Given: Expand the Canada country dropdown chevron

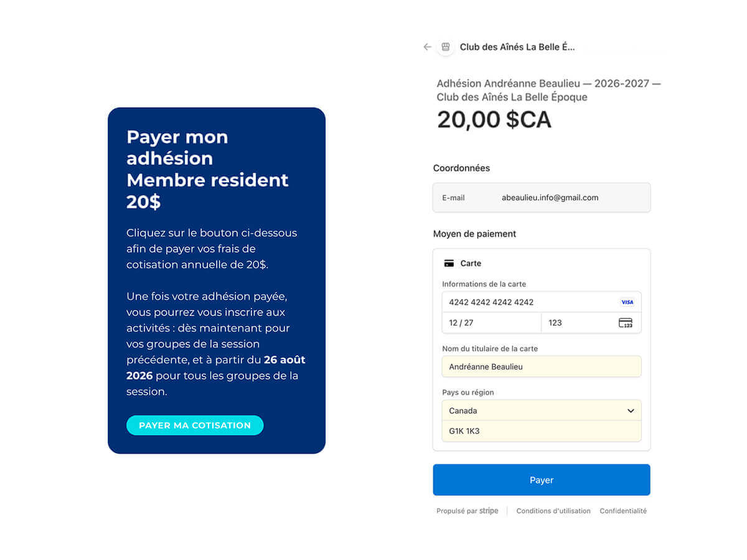Looking at the screenshot, I should click(x=631, y=411).
